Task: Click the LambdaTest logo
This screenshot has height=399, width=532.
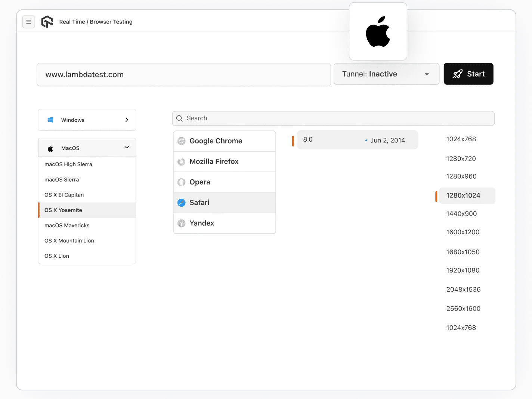Action: pos(47,22)
